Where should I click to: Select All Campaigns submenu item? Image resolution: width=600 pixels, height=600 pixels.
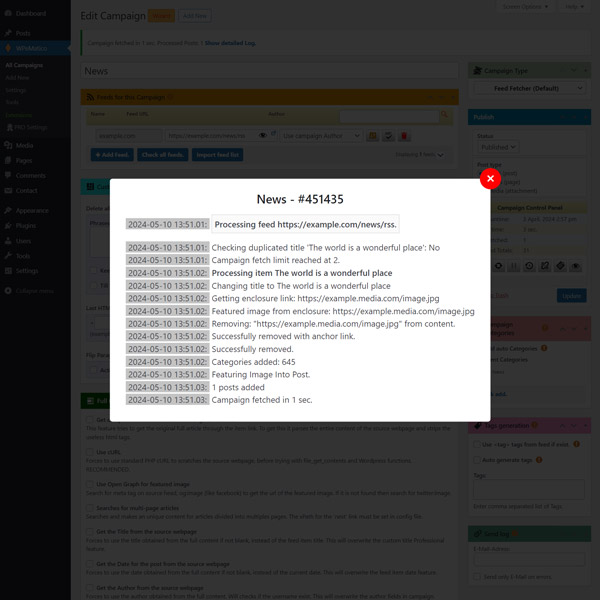(x=24, y=65)
